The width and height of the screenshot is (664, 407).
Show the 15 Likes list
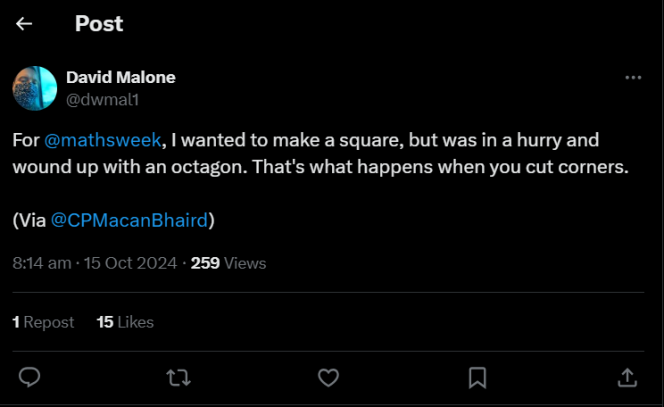[125, 322]
